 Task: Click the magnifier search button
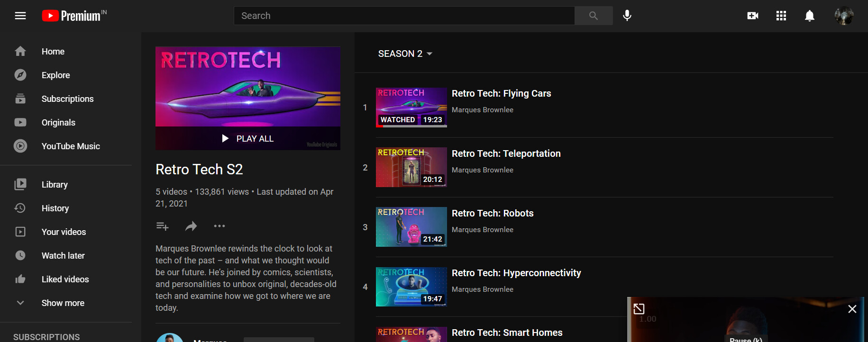593,16
